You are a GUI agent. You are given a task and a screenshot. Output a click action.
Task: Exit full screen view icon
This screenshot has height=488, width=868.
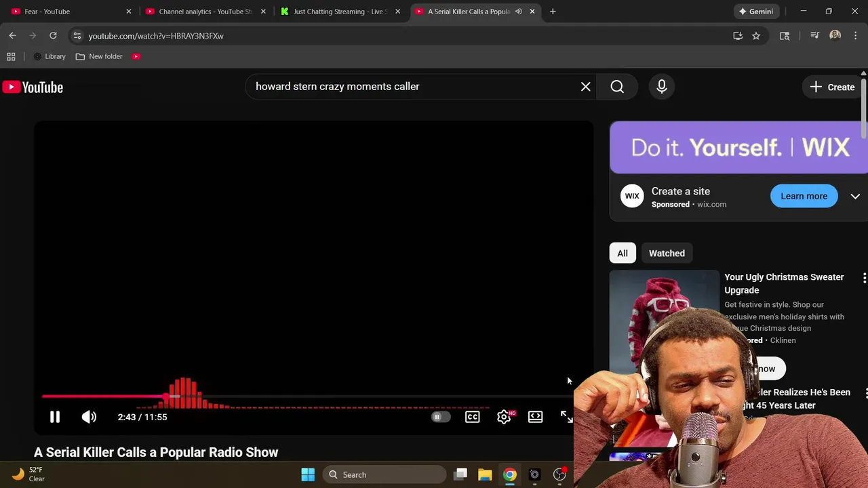[x=566, y=417]
